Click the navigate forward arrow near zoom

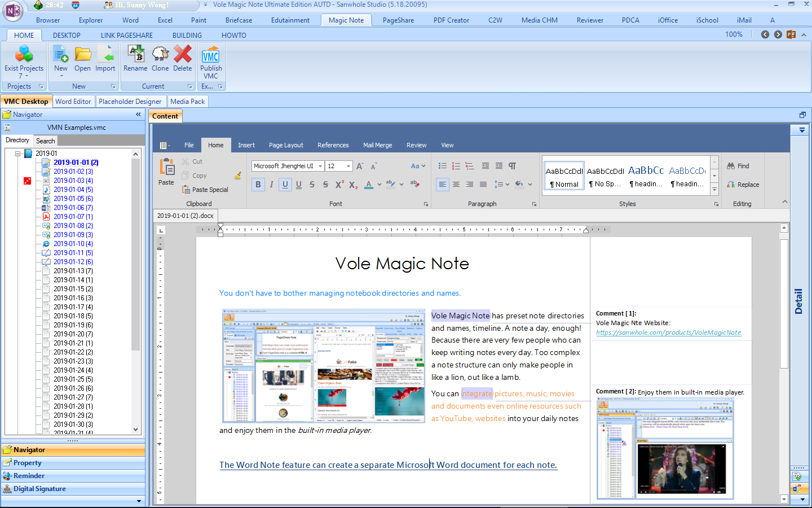[x=778, y=34]
